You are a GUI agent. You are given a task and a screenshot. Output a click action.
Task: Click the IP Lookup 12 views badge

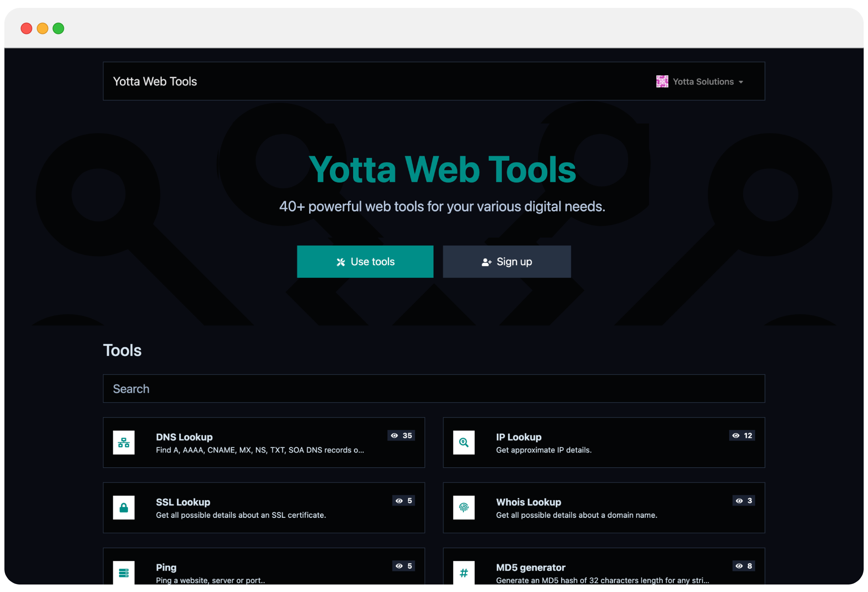[x=742, y=436]
